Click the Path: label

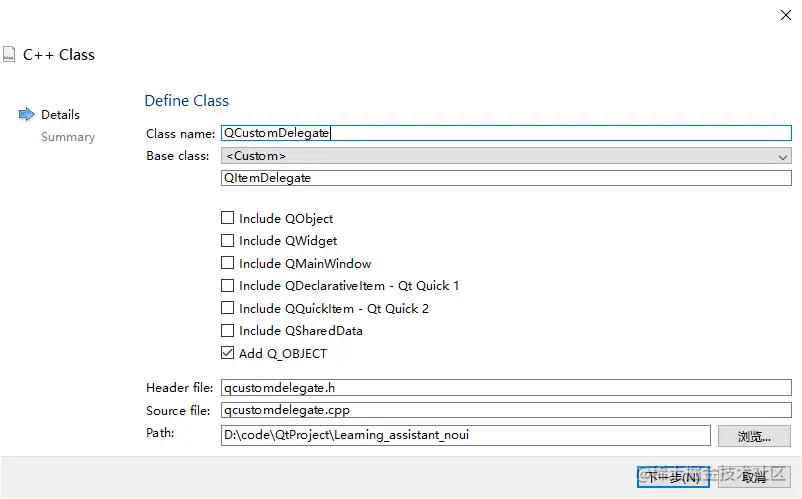pyautogui.click(x=160, y=433)
